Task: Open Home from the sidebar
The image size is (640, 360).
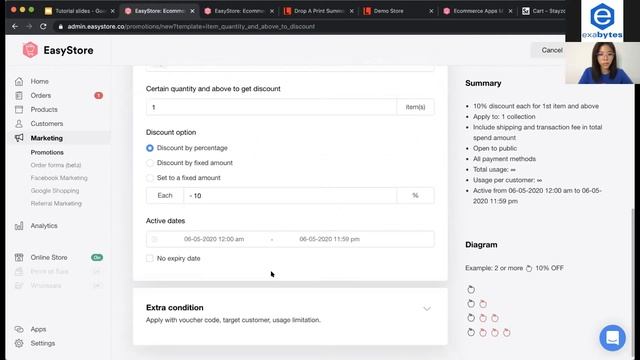Action: click(40, 81)
